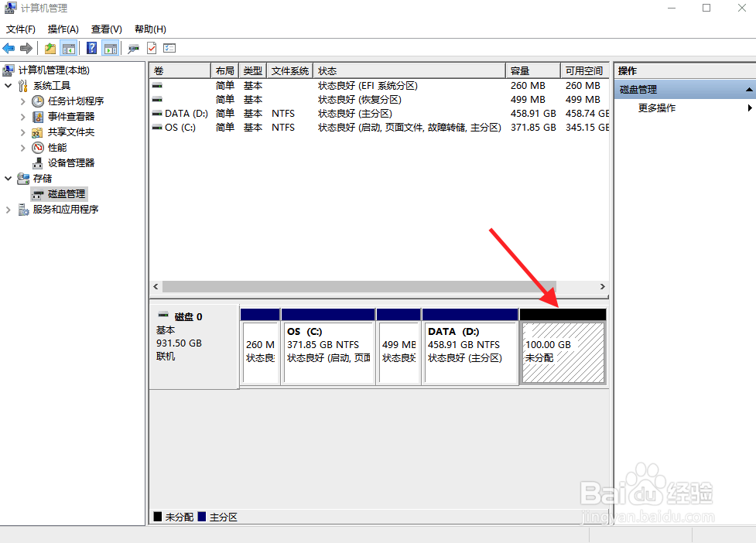
Task: Select the DATA (D:) partition block
Action: [470, 347]
